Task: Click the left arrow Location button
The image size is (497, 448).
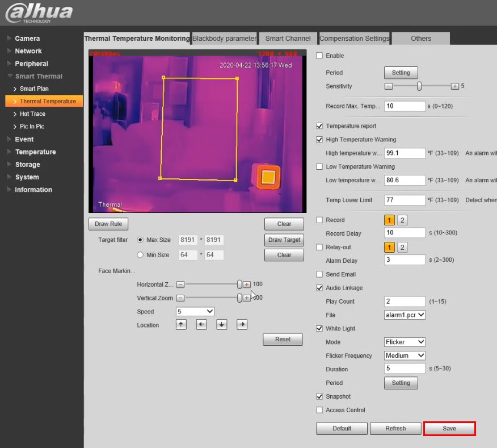Action: tap(201, 325)
